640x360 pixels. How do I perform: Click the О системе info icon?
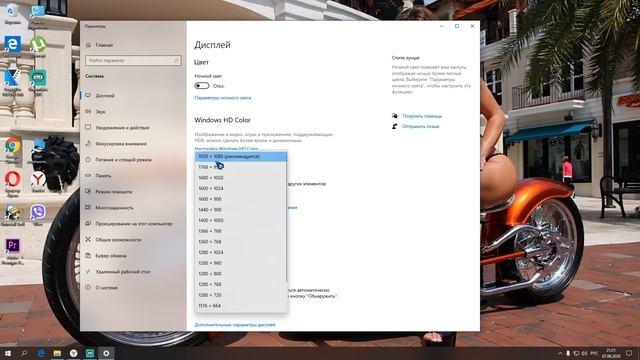(x=88, y=287)
